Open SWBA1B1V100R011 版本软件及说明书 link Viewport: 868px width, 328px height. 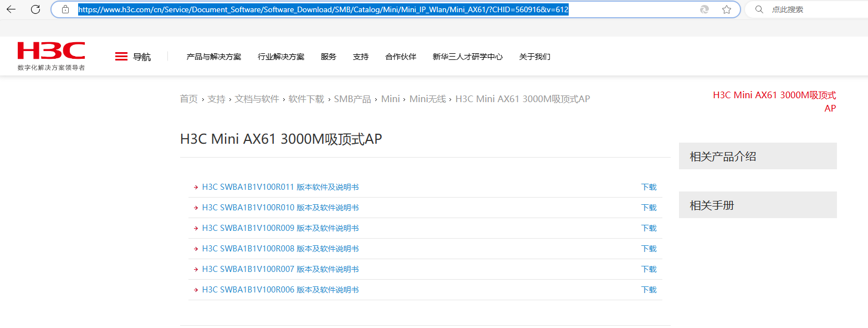click(x=280, y=188)
